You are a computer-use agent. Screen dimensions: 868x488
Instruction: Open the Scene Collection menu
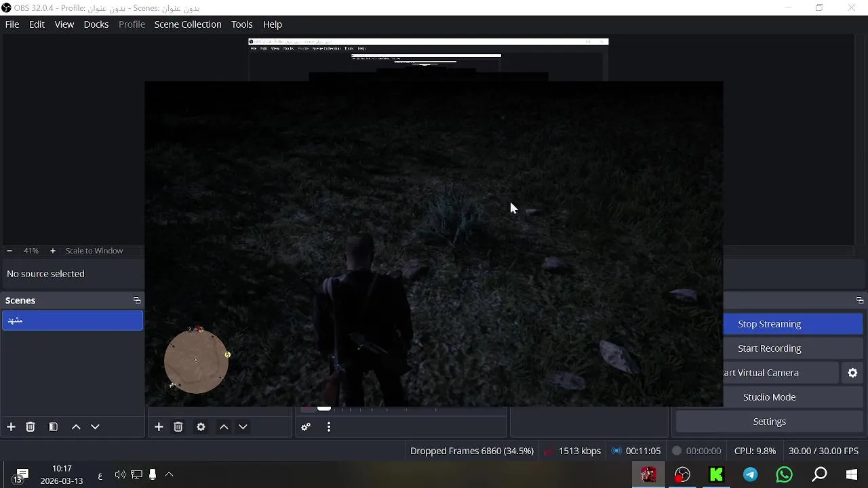tap(188, 24)
